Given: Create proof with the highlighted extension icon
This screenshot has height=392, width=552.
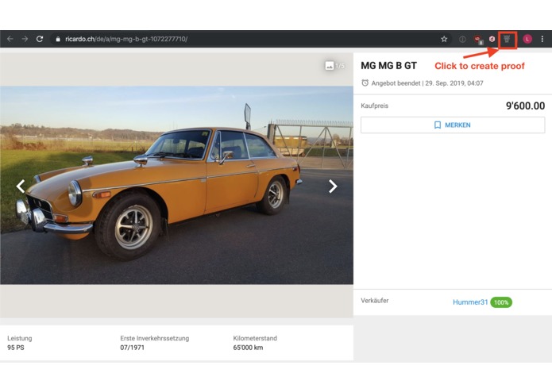Looking at the screenshot, I should [507, 40].
